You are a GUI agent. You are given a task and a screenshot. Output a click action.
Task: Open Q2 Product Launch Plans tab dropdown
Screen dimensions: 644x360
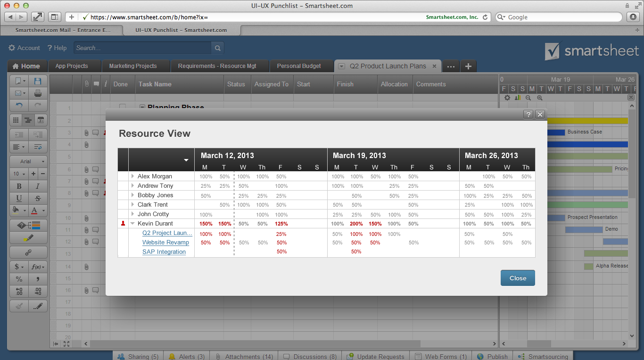pos(342,66)
